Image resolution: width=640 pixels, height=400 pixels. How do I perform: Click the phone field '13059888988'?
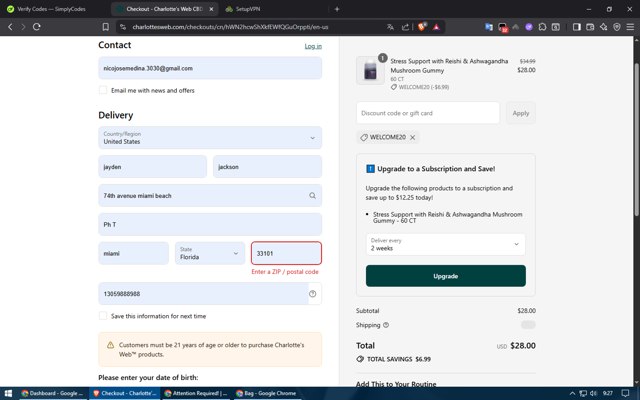pos(210,293)
